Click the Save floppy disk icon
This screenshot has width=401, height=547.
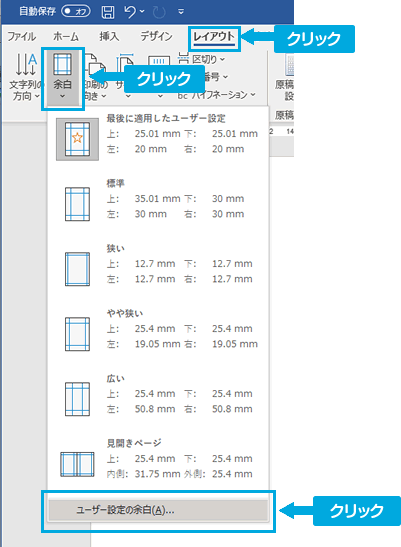pyautogui.click(x=107, y=12)
